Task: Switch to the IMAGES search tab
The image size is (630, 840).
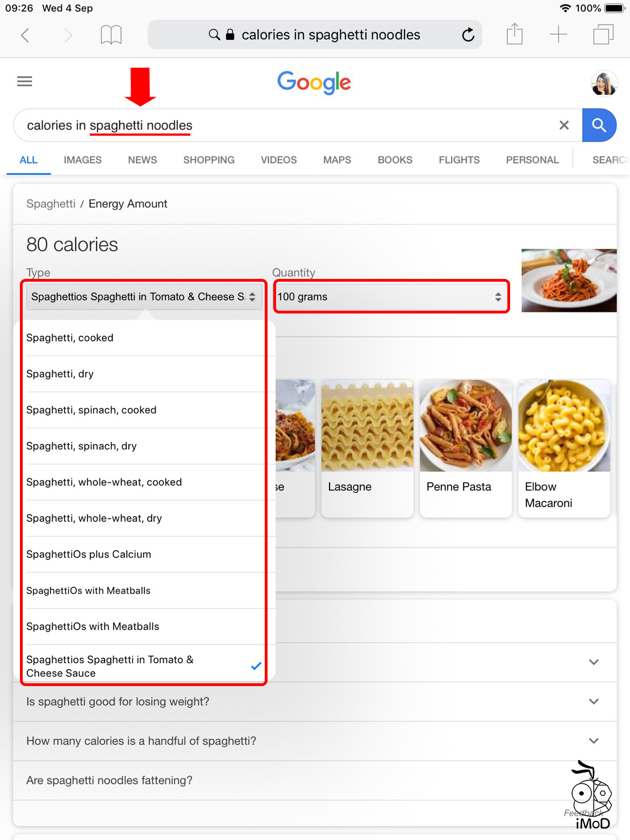Action: pos(82,160)
